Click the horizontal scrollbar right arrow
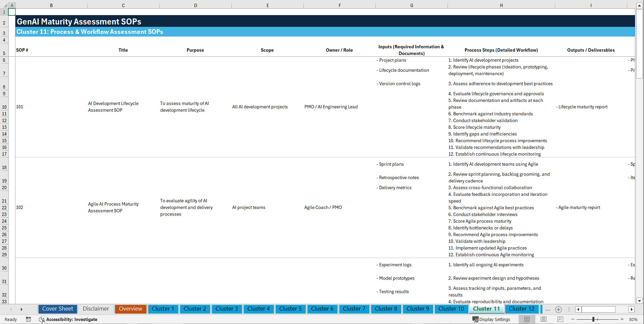This screenshot has height=324, width=644. [x=632, y=309]
